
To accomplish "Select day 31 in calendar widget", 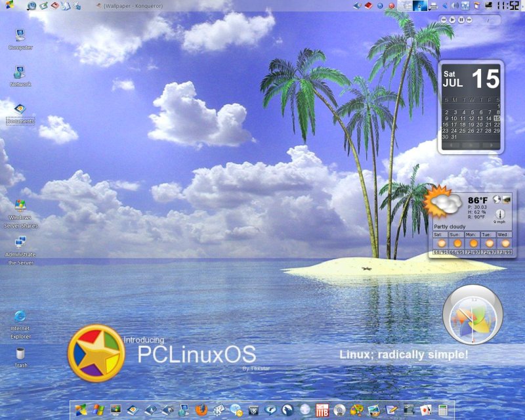I will click(x=453, y=137).
